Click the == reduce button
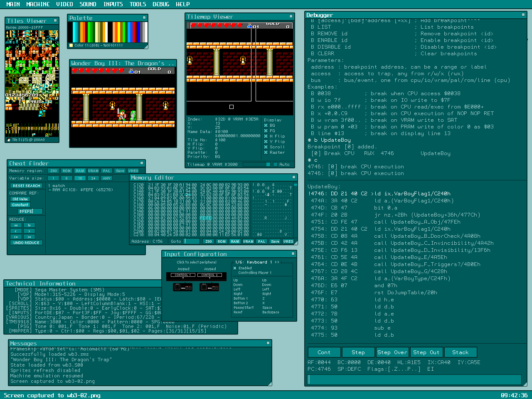 point(16,225)
